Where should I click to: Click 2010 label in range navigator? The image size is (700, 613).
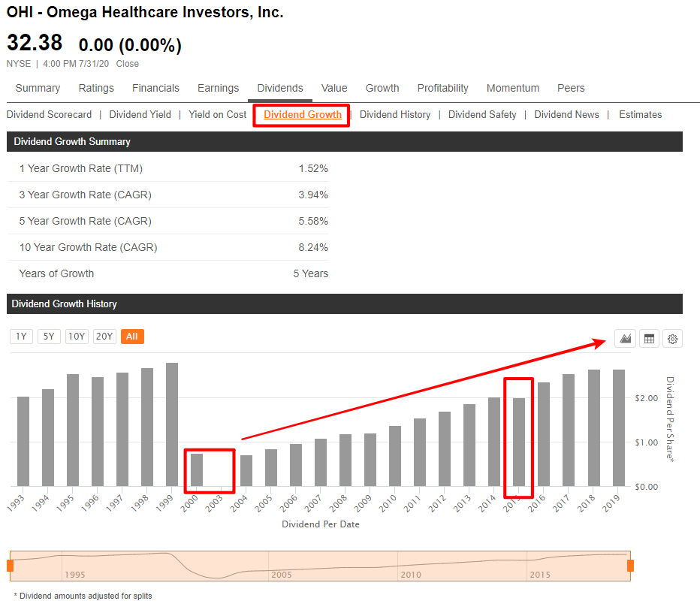point(411,575)
